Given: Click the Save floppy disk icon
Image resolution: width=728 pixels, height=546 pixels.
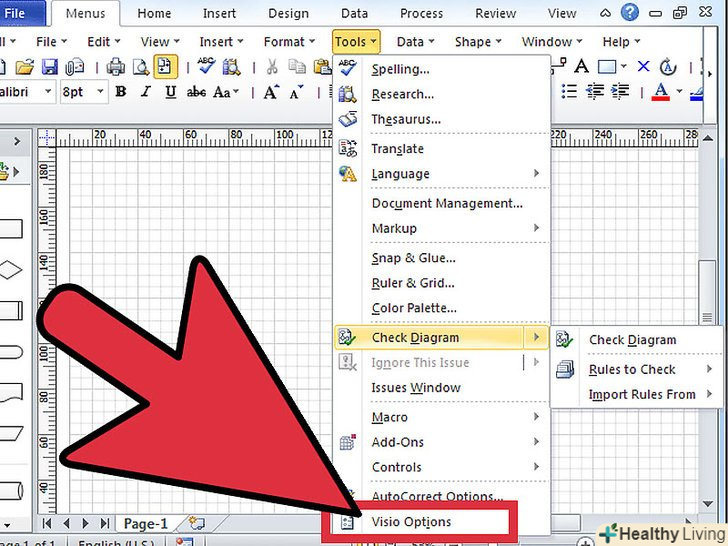Looking at the screenshot, I should pos(50,67).
